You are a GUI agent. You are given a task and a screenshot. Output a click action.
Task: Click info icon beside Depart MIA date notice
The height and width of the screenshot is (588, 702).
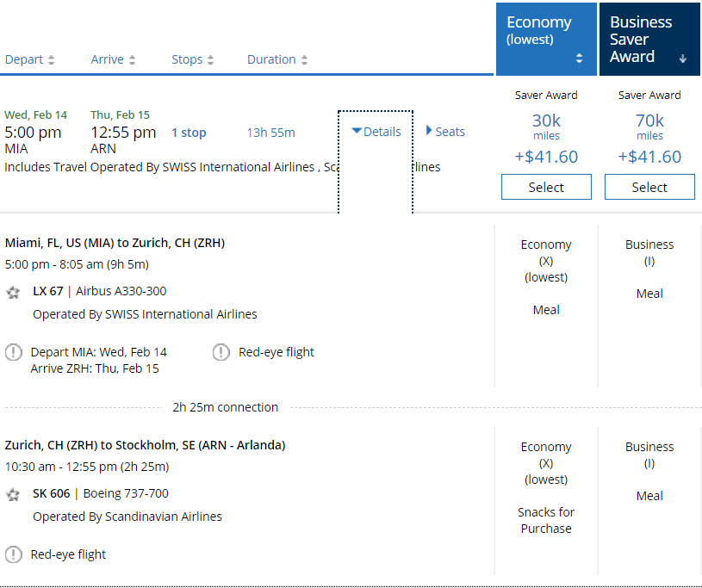pos(14,352)
